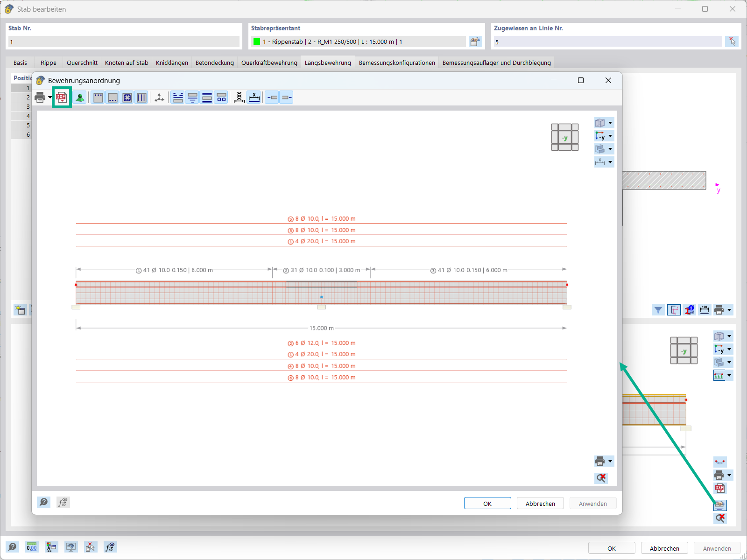Click the display properties icon in status bar
This screenshot has width=747, height=560.
point(71,547)
